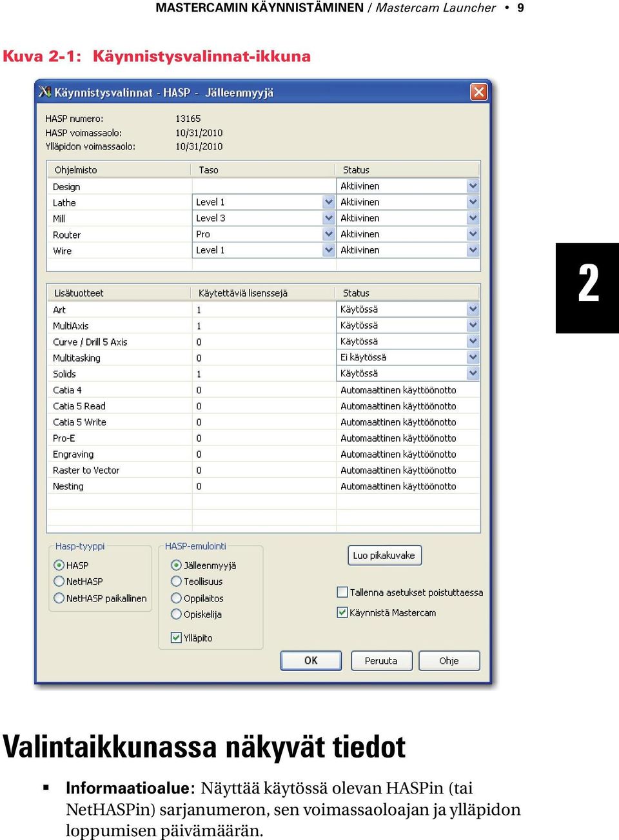Open the Art add-on status dropdown

point(473,309)
